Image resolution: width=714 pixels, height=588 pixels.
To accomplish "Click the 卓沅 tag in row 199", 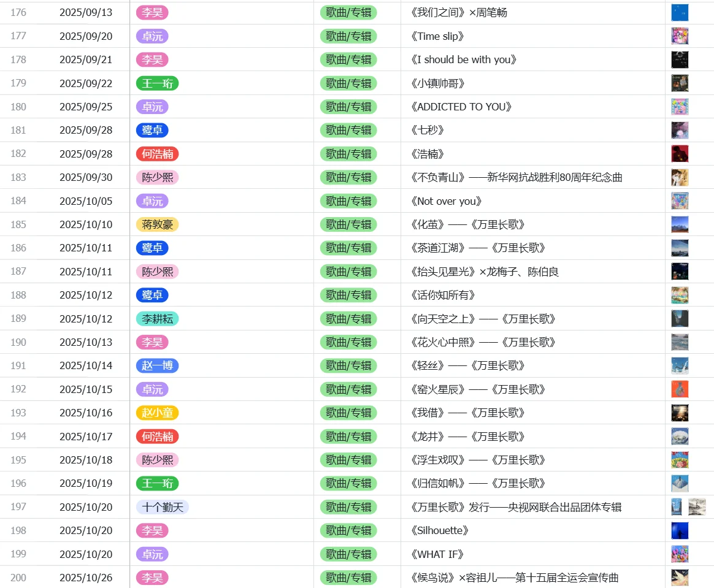I will (152, 554).
